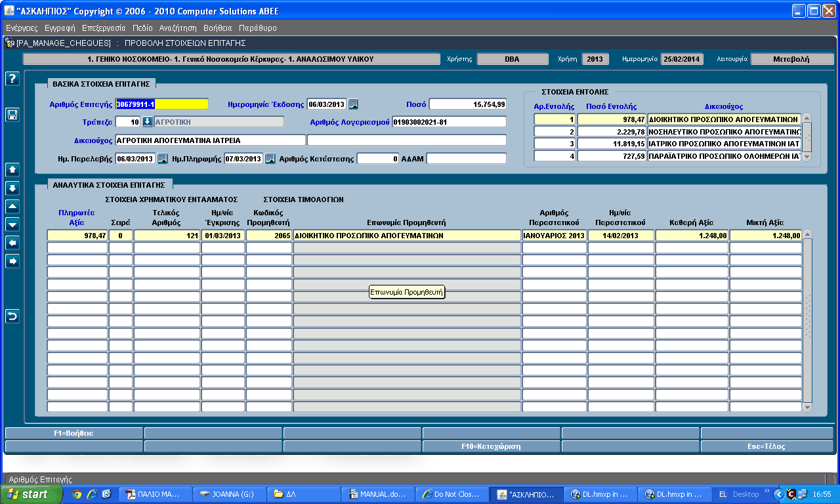This screenshot has height=504, width=840.
Task: Click the F1=Βοήθεια button
Action: [73, 433]
